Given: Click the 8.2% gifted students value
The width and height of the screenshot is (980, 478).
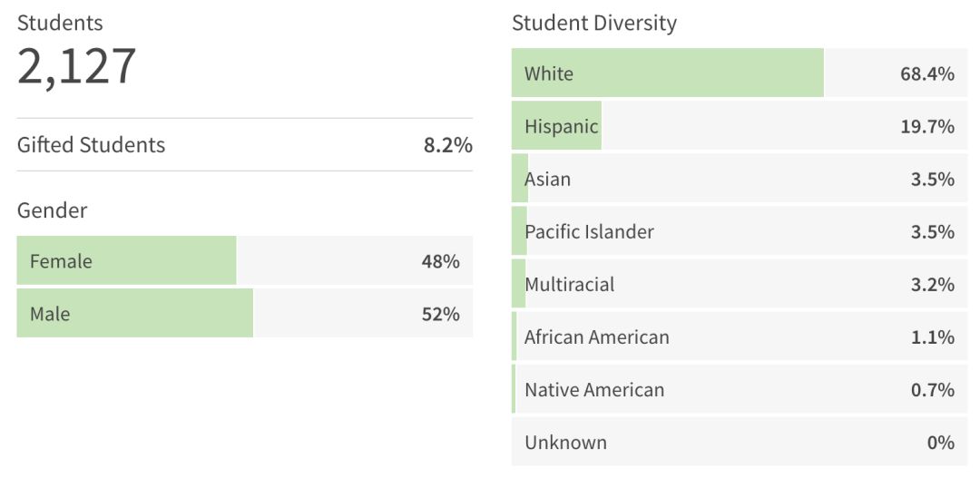Looking at the screenshot, I should click(447, 145).
